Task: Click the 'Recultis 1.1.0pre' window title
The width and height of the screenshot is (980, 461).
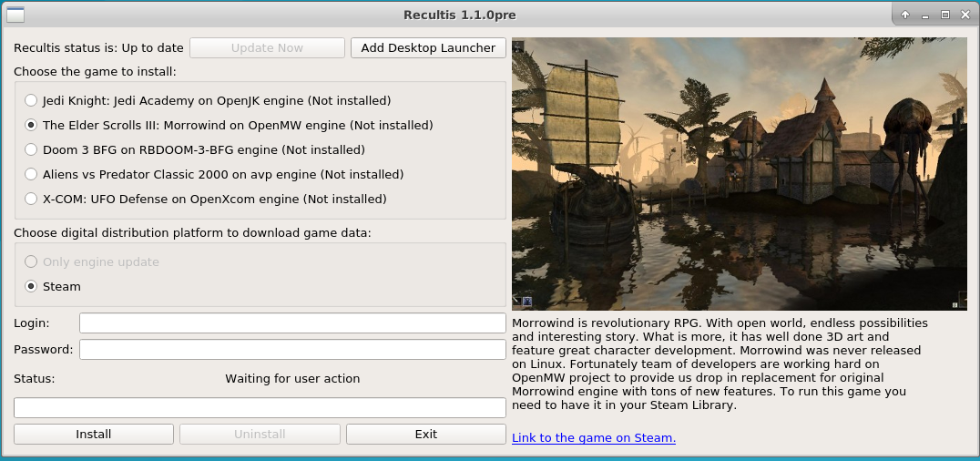Action: click(x=459, y=15)
